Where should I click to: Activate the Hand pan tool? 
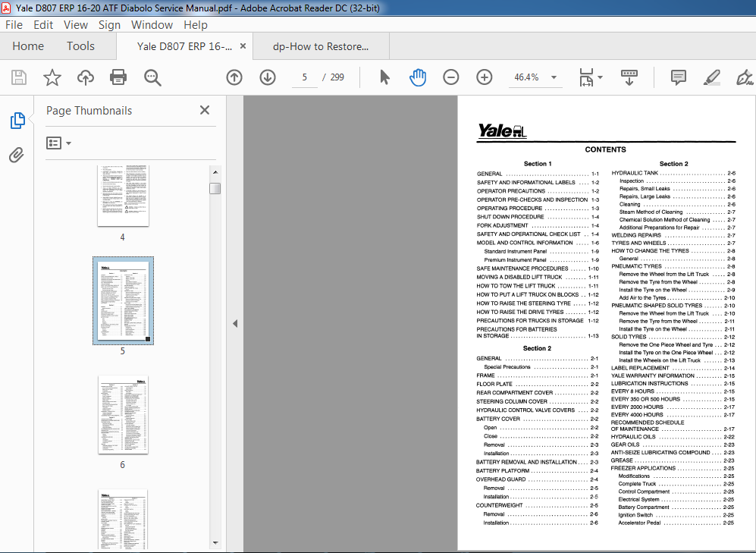pos(418,77)
